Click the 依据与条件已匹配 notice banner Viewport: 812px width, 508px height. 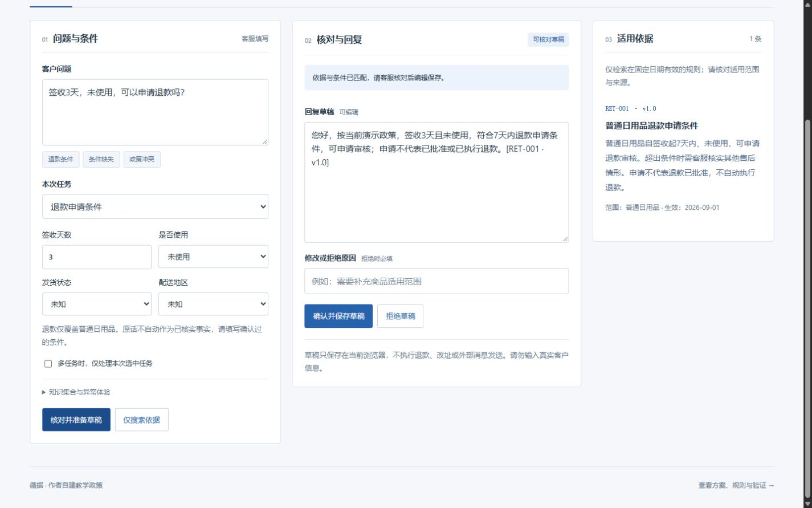(x=436, y=78)
